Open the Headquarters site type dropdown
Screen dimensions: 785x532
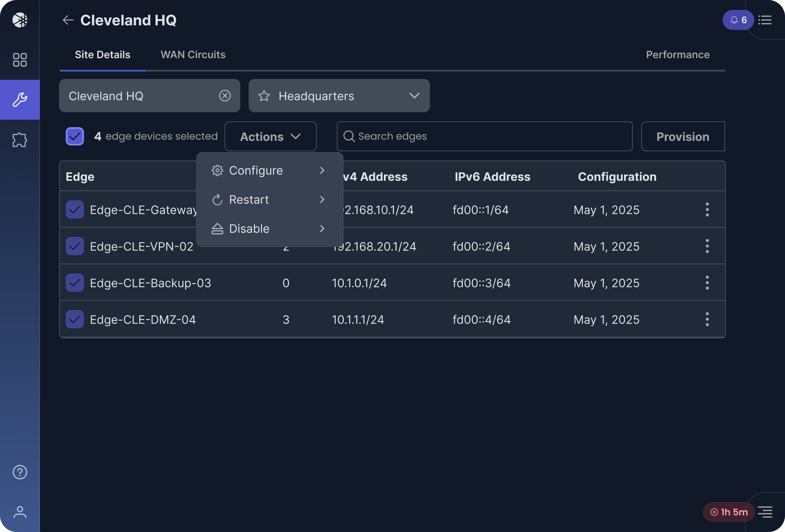[339, 96]
